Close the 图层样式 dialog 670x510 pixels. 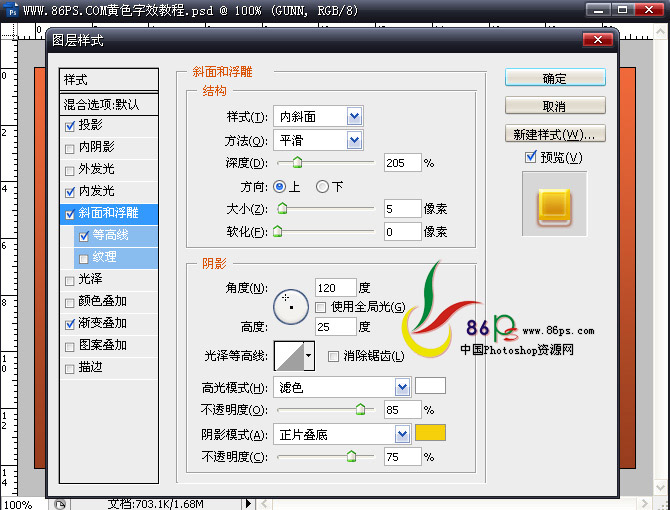pyautogui.click(x=598, y=40)
